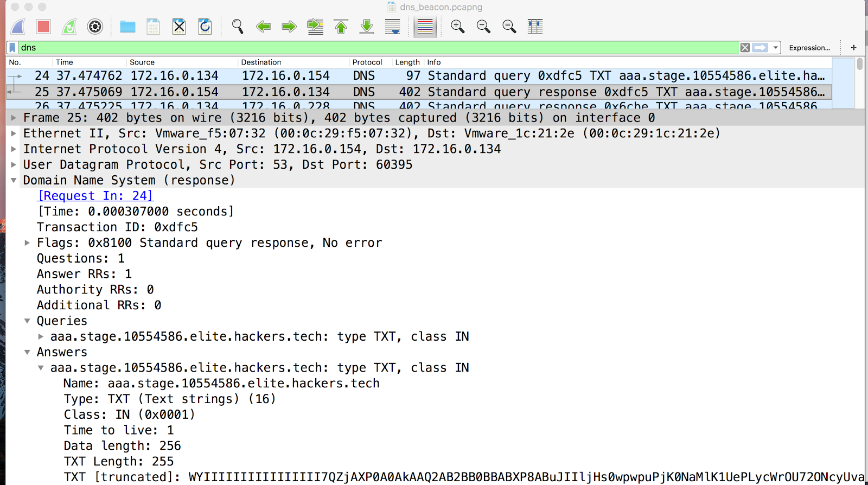
Task: Select Authority RRs: 0 field
Action: [x=95, y=290]
